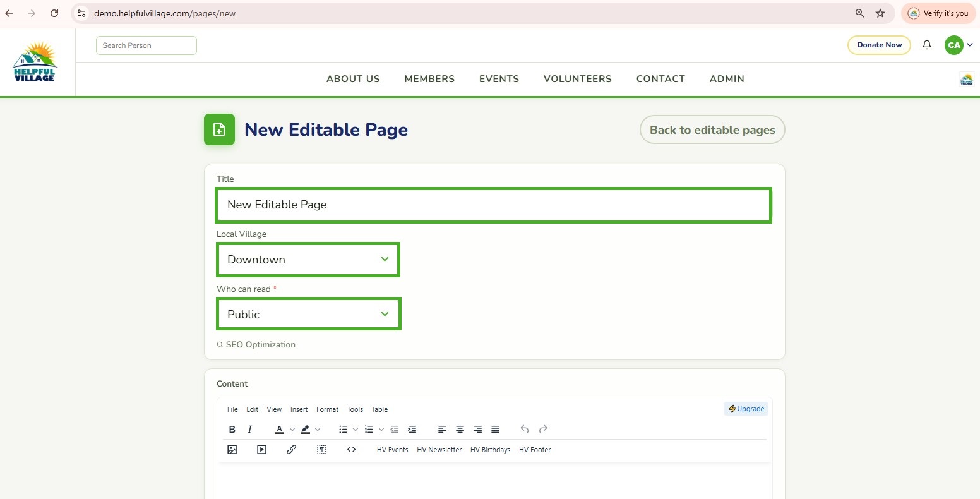Apply the text color button

click(x=279, y=430)
